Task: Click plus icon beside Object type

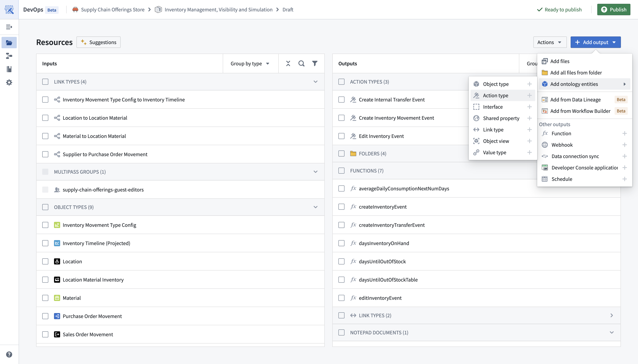Action: [x=529, y=84]
